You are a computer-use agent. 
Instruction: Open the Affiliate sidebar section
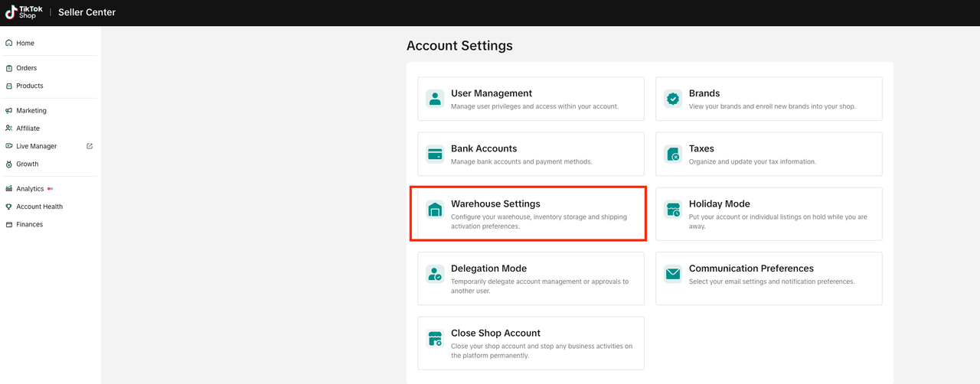coord(28,129)
